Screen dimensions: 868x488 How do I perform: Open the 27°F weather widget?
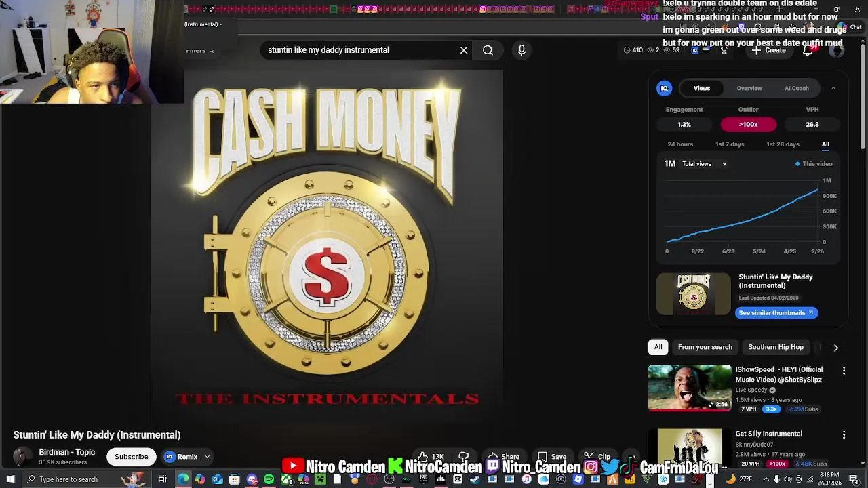(x=738, y=479)
